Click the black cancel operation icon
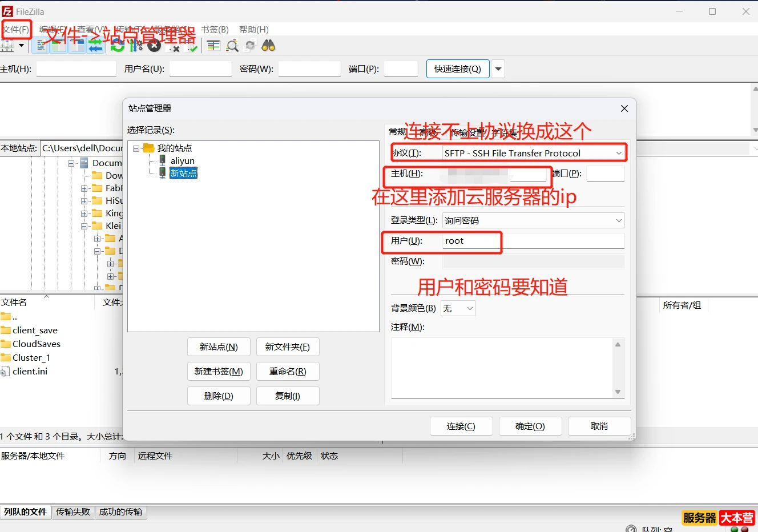The image size is (758, 532). tap(154, 46)
